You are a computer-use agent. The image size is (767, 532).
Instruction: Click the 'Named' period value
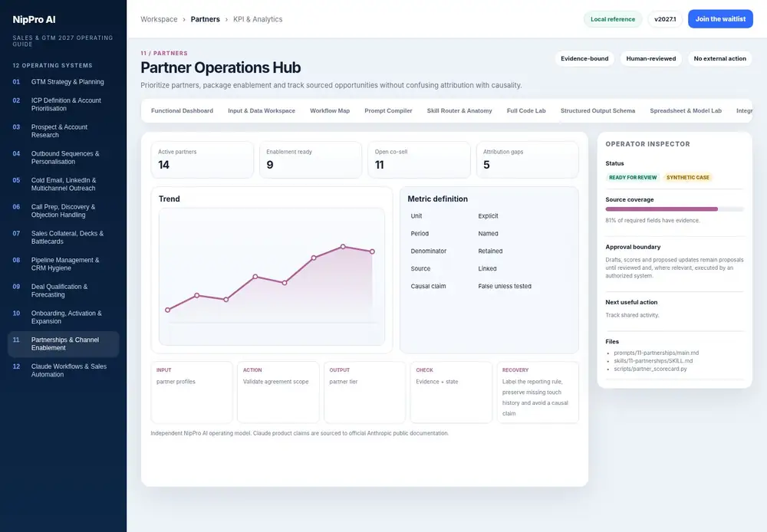(488, 233)
